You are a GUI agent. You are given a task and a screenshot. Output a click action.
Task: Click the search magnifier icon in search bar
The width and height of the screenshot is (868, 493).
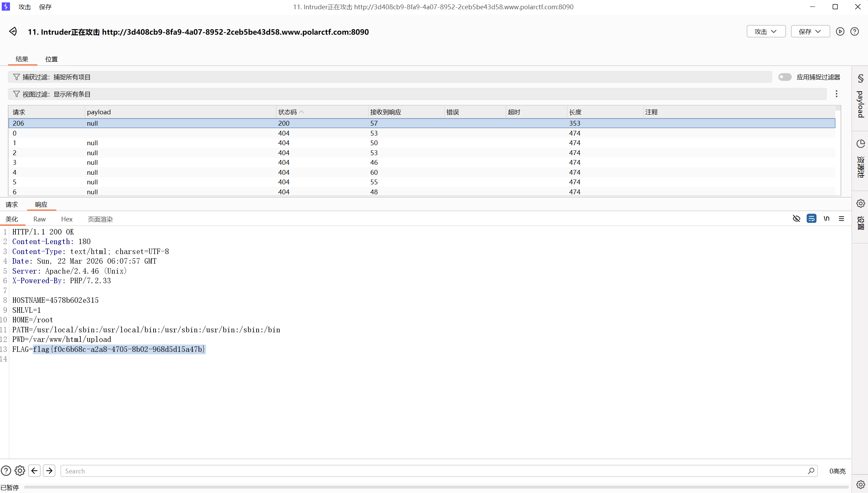click(x=811, y=471)
